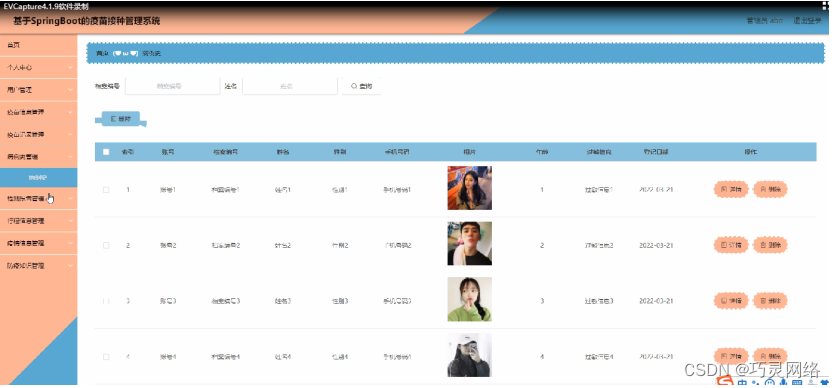Check the checkbox for row 2 (账号2)
This screenshot has width=836, height=388.
click(x=106, y=245)
